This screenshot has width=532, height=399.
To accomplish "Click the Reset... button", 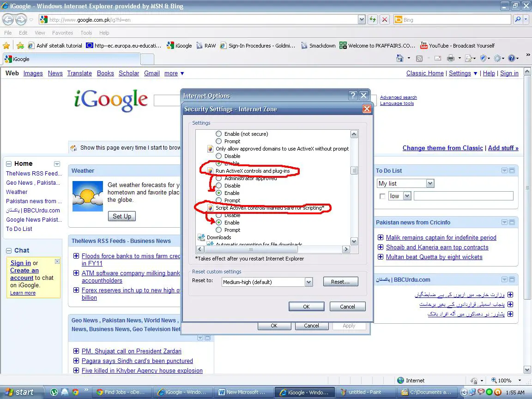I will (x=340, y=282).
